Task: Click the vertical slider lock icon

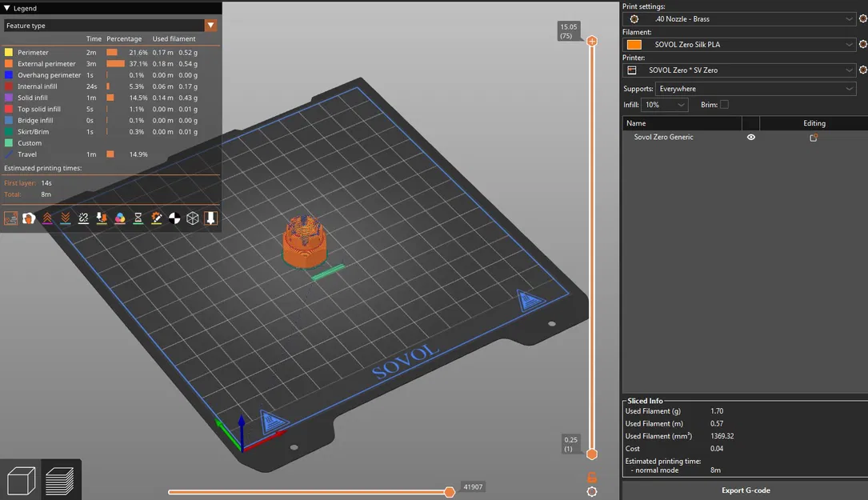Action: [592, 477]
